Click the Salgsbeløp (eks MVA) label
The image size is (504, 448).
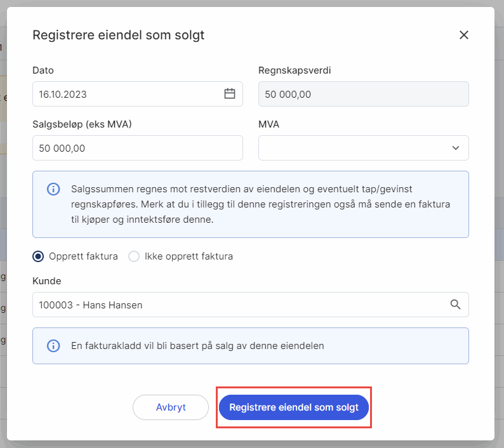82,124
